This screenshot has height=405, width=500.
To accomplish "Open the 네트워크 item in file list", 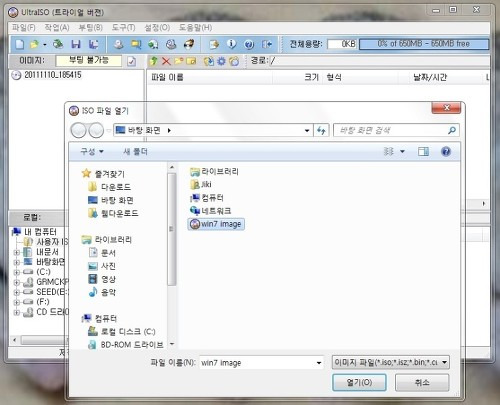I will (x=210, y=211).
